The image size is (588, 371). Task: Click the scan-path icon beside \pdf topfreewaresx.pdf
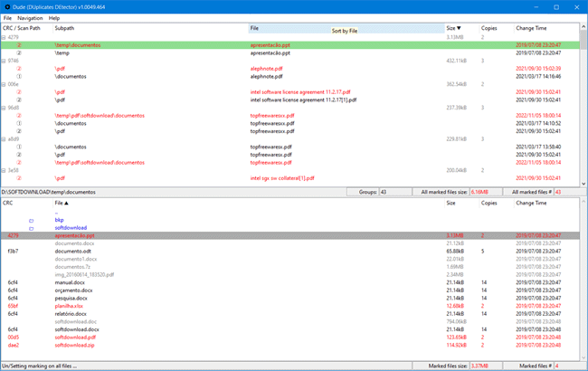(19, 155)
